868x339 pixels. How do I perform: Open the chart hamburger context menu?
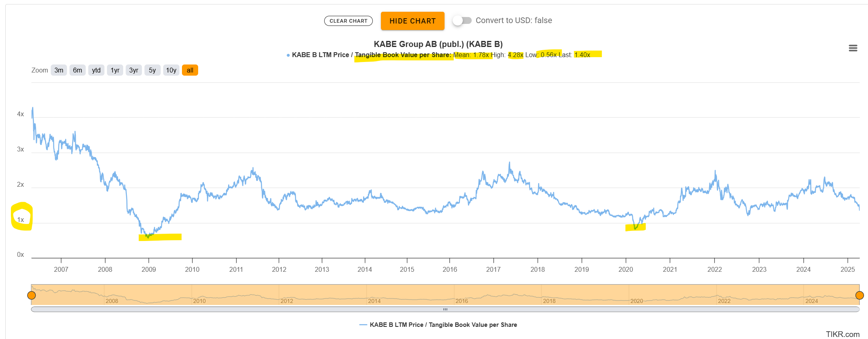pos(853,48)
